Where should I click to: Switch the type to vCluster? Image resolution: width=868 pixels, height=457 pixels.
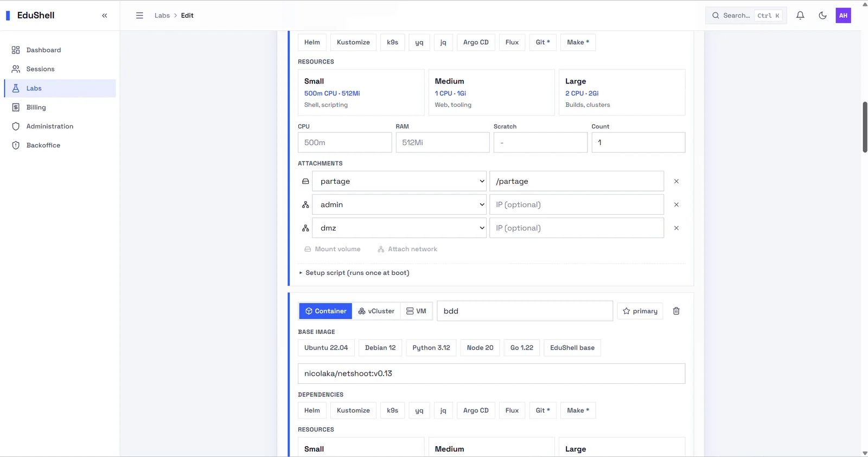point(376,311)
